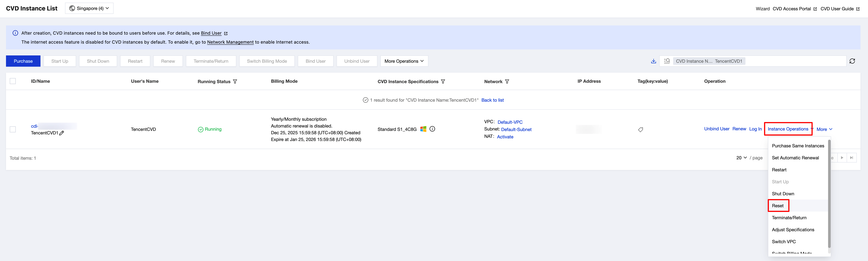Click the specification info circle icon
Screen dimensions: 868x261
[x=432, y=129]
